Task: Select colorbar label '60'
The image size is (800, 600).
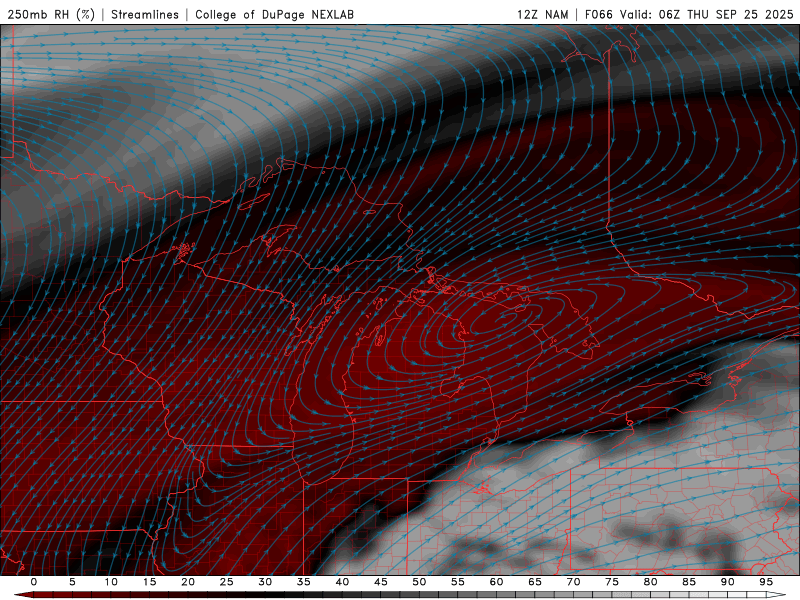Action: click(x=496, y=582)
